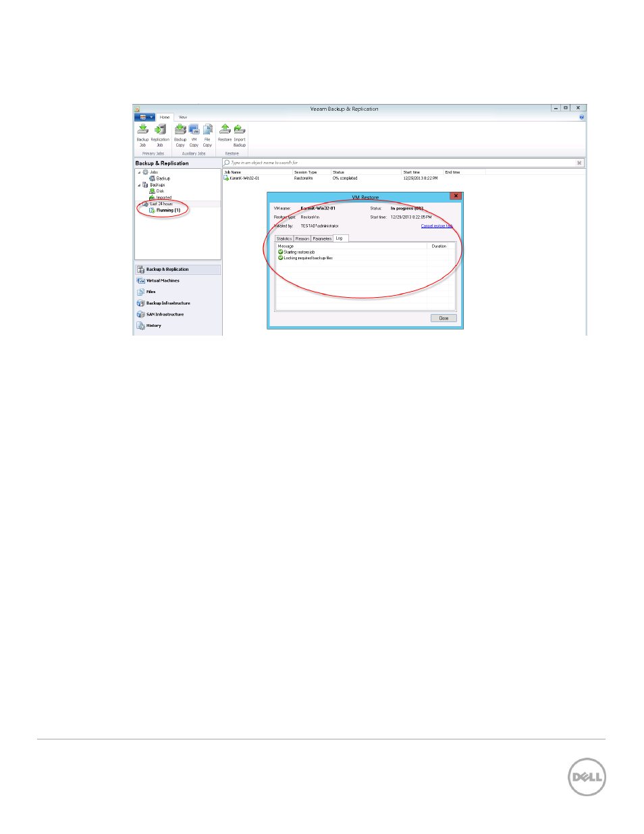
Task: Select the Last 24 hours tree node
Action: (x=158, y=204)
